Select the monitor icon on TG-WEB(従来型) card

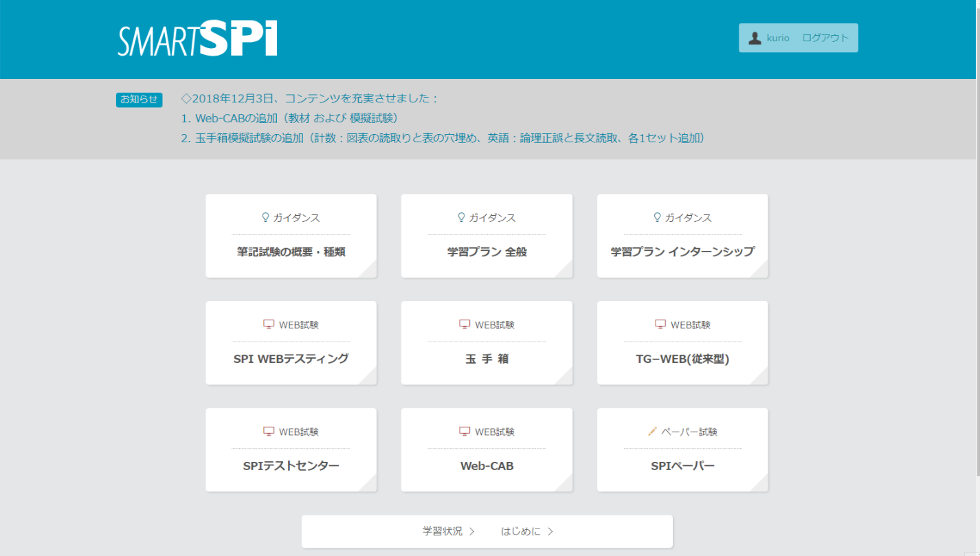coord(660,324)
